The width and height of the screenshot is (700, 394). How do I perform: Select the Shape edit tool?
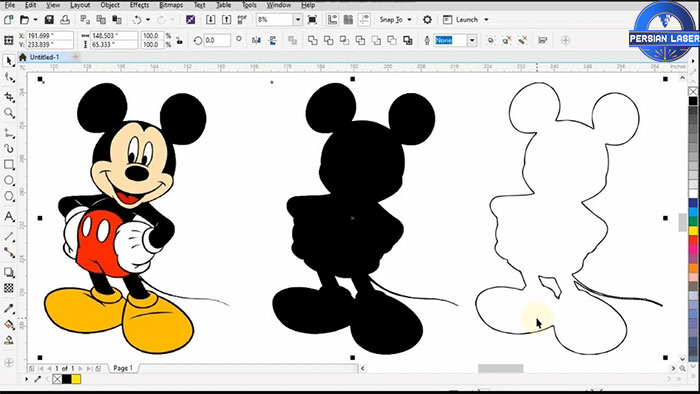pos(9,78)
